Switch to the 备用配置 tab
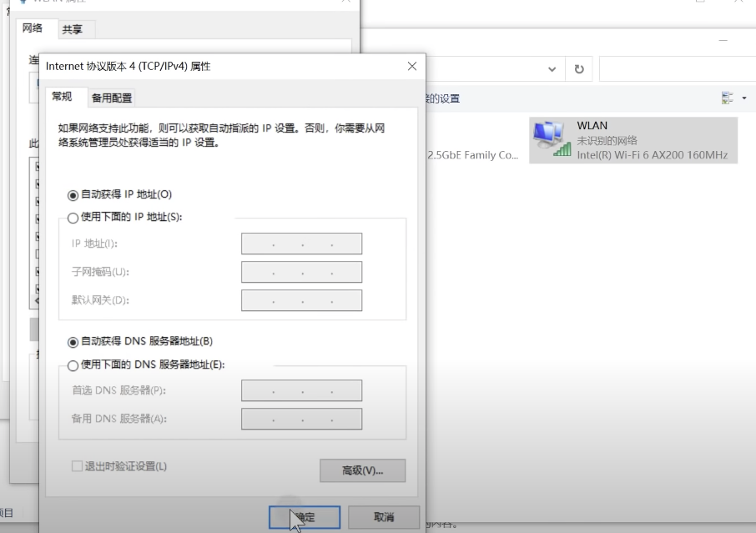This screenshot has width=756, height=533. tap(112, 97)
